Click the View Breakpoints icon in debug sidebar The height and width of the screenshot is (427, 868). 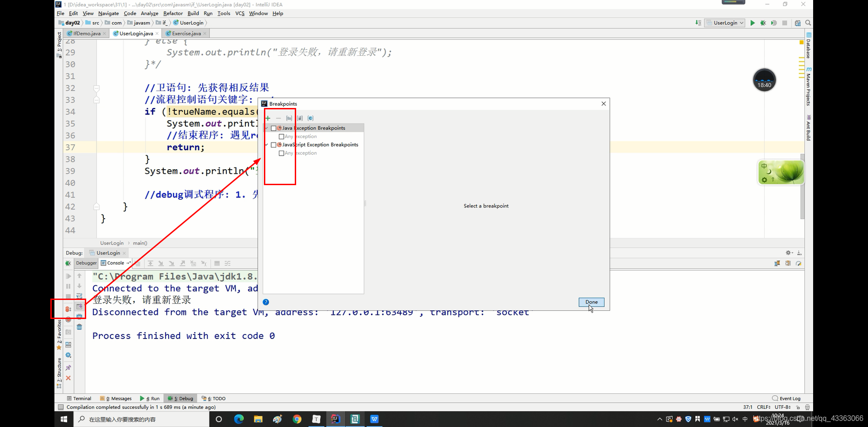68,309
